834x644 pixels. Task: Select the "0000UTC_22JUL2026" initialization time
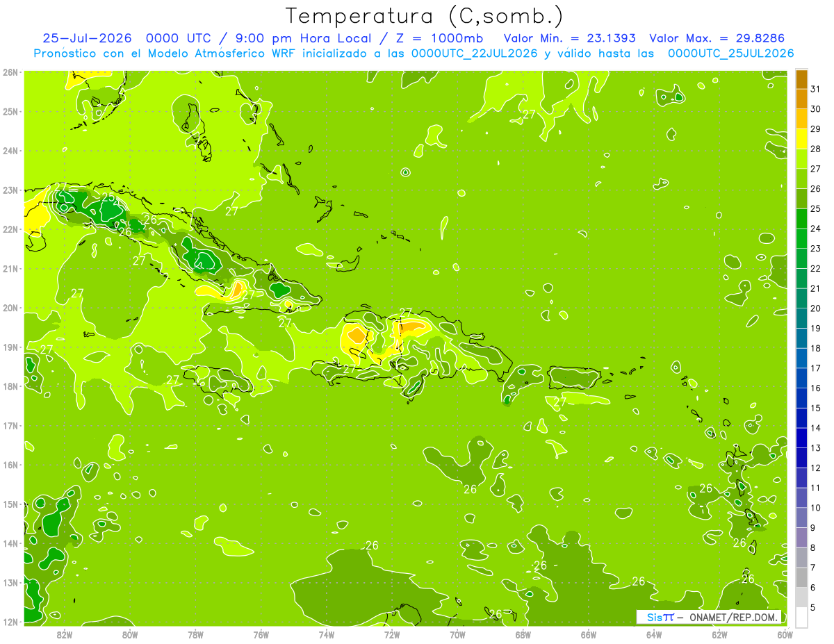[x=475, y=53]
